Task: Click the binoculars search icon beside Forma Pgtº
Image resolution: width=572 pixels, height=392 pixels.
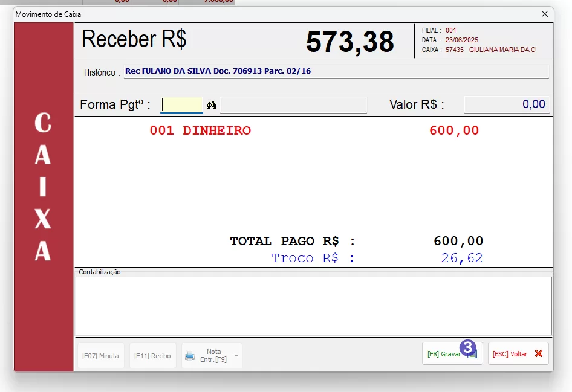Action: [211, 105]
